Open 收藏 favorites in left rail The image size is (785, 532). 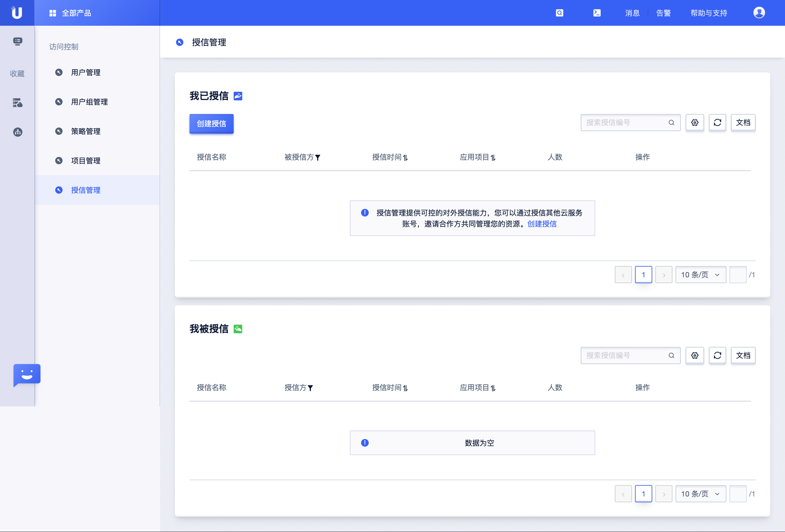coord(17,74)
